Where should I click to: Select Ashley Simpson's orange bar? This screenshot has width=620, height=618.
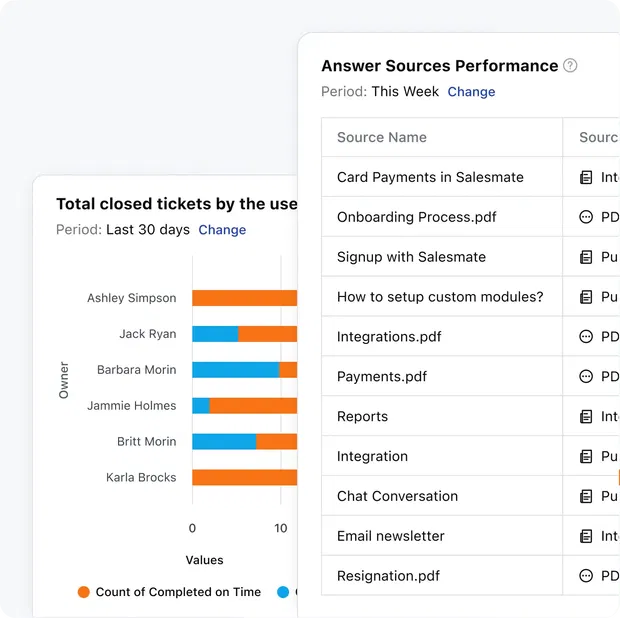tap(244, 298)
